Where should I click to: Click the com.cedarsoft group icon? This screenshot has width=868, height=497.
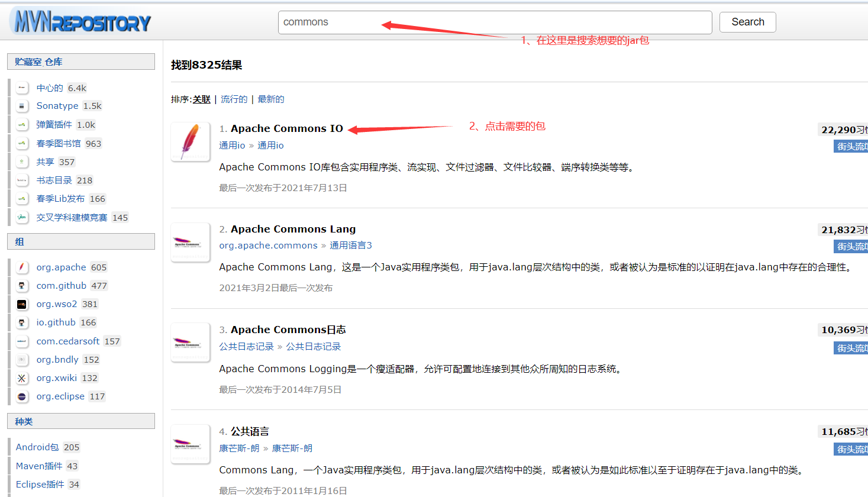tap(22, 341)
